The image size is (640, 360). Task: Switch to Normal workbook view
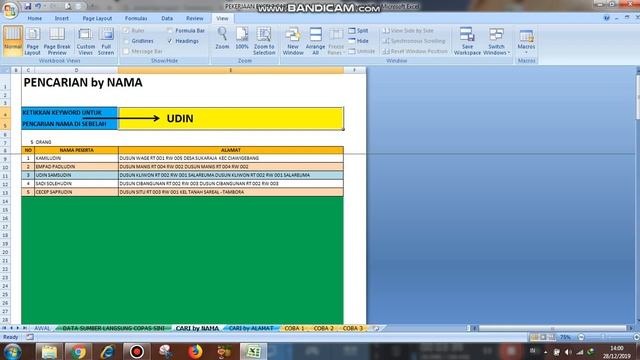tap(13, 41)
